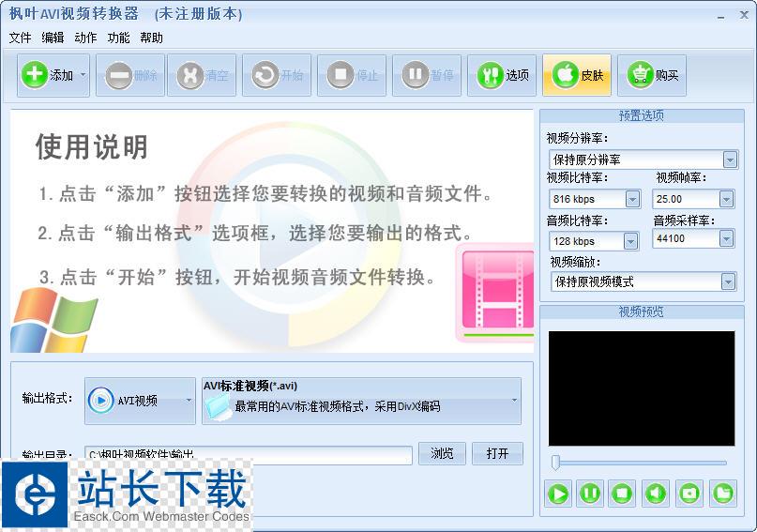This screenshot has width=757, height=532.
Task: Click the Pause (暂停) toolbar button
Action: coord(427,75)
